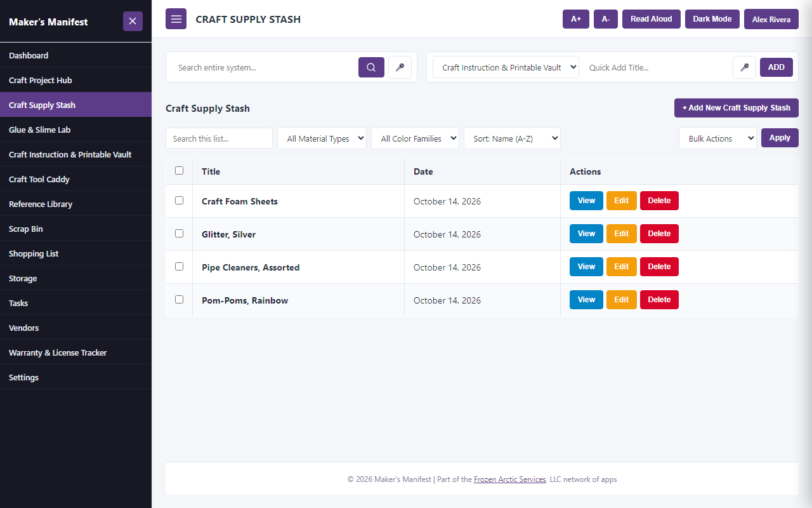Delete the Pipe Cleaners, Assorted item

click(659, 267)
